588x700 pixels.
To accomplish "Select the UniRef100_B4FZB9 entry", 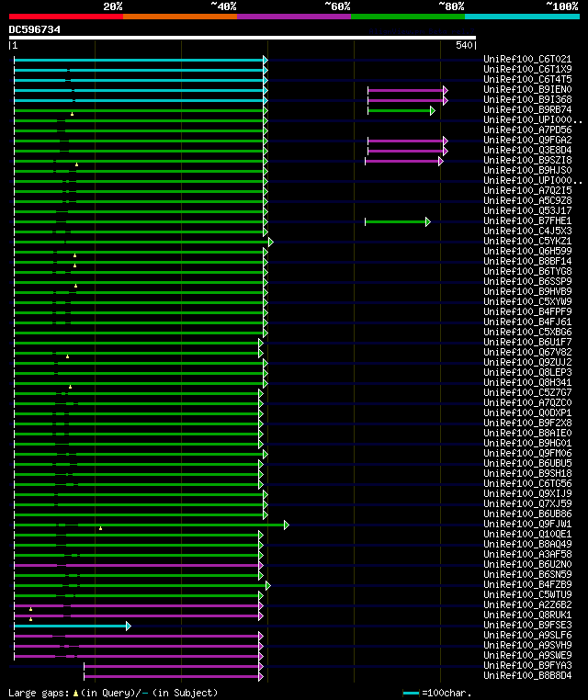I will (527, 584).
